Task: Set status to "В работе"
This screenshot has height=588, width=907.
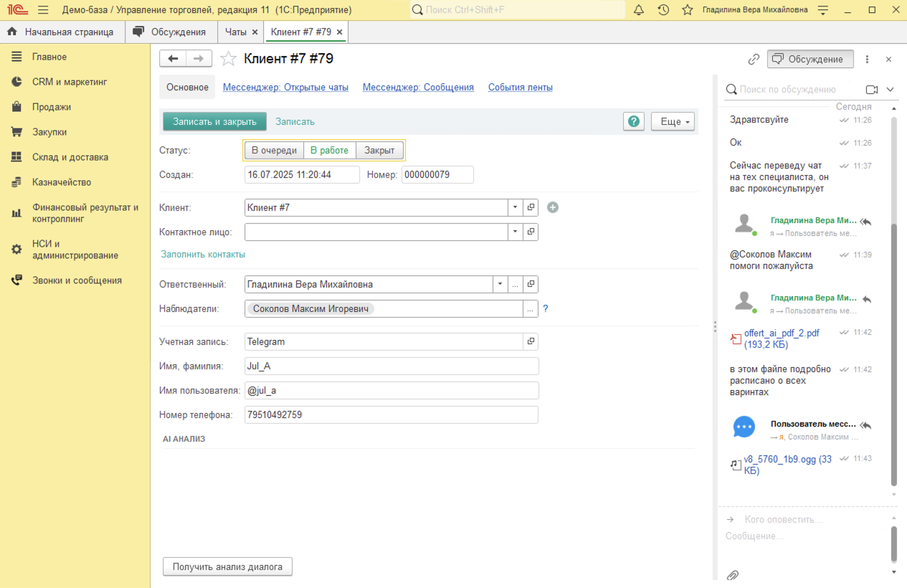Action: (329, 151)
